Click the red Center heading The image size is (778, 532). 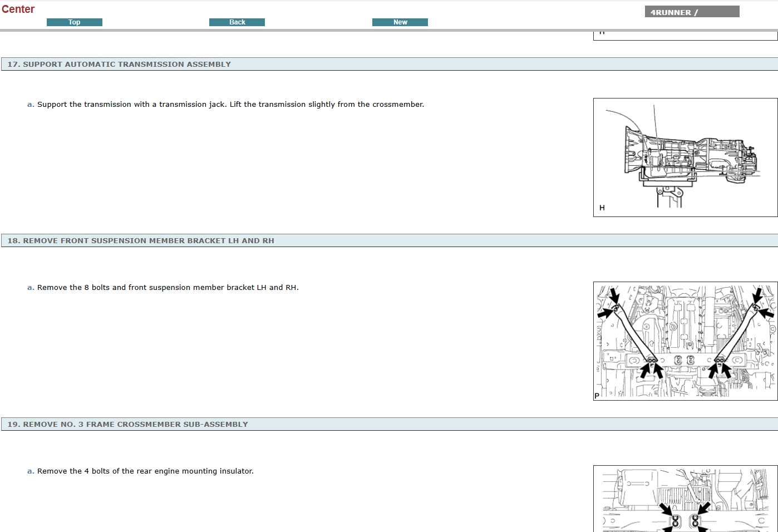coord(18,9)
